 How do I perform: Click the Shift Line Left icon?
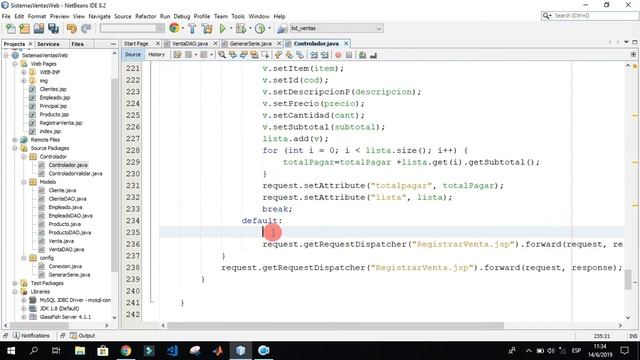click(x=314, y=55)
